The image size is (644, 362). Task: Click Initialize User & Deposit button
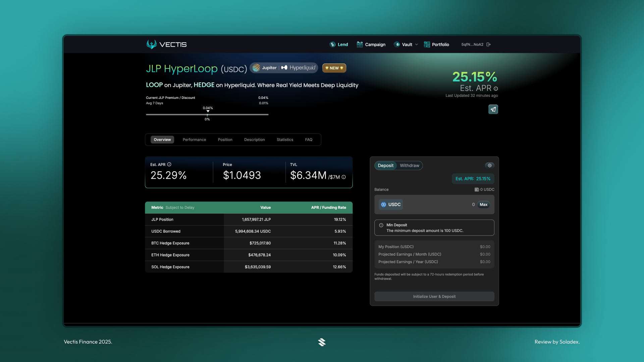pyautogui.click(x=434, y=297)
